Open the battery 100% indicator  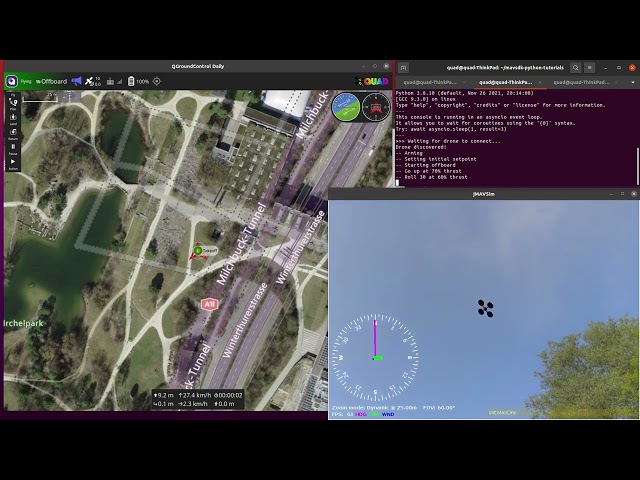coord(138,82)
